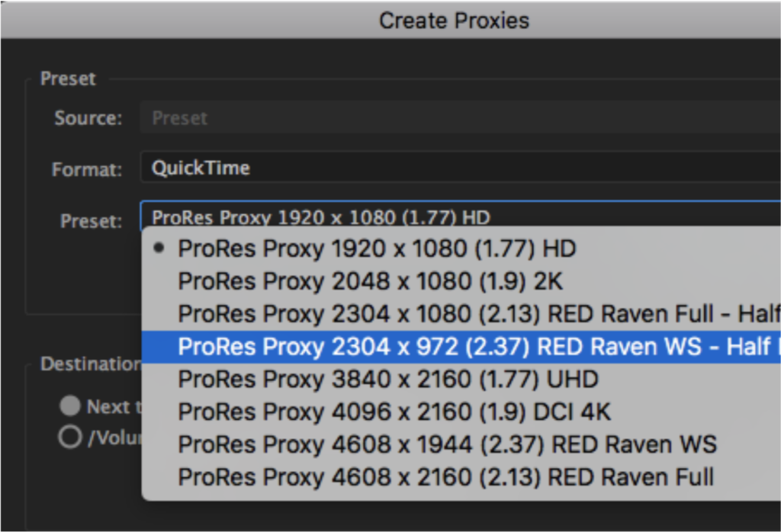Pick ProRes Proxy 4608 x 1944 RED Raven WS
Screen dimensions: 781x532
461,444
